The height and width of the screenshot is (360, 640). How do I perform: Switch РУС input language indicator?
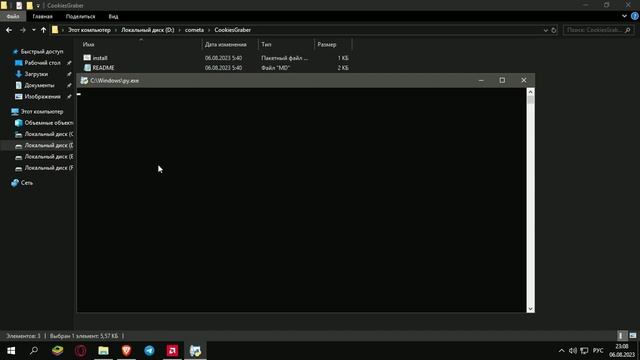(598, 351)
